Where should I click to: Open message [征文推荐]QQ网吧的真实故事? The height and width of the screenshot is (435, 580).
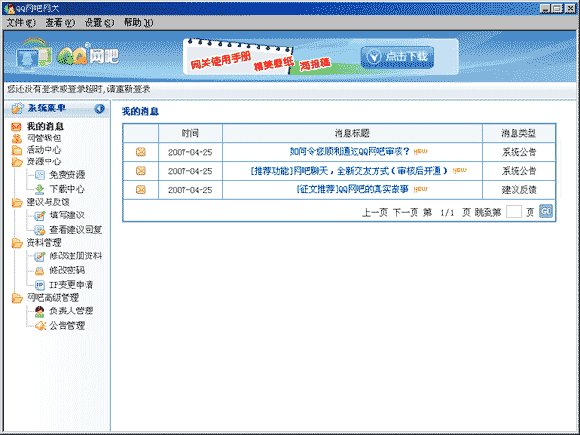point(352,189)
